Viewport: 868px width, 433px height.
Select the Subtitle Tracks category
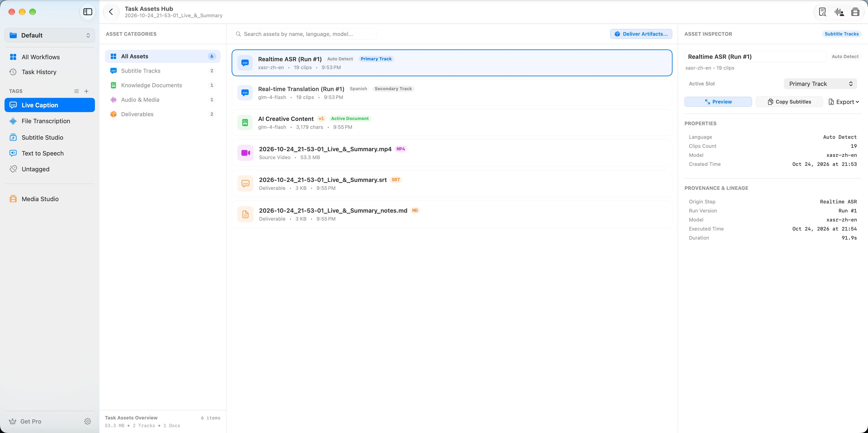[x=163, y=71]
